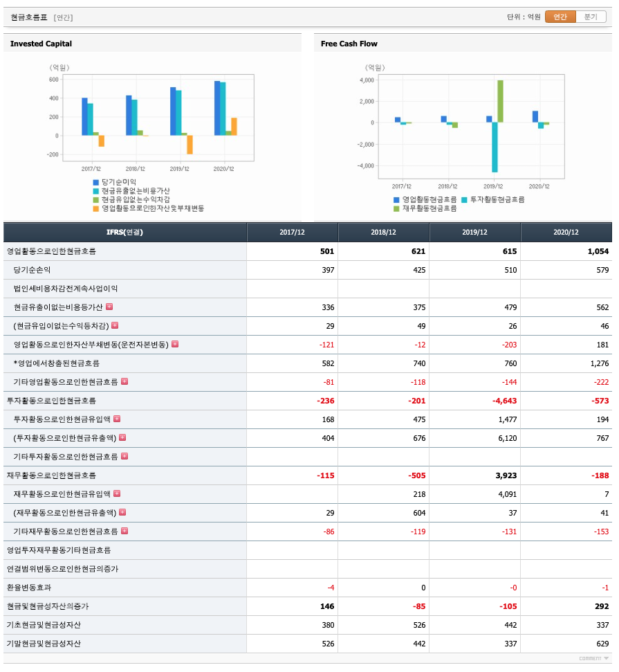This screenshot has height=672, width=619.
Task: Click the 2019/12 column header
Action: [474, 233]
